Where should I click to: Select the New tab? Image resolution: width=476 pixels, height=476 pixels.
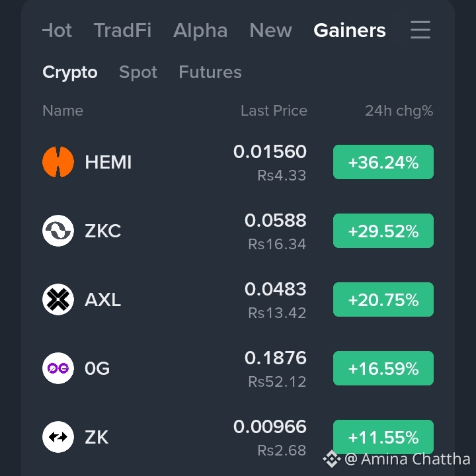tap(270, 30)
